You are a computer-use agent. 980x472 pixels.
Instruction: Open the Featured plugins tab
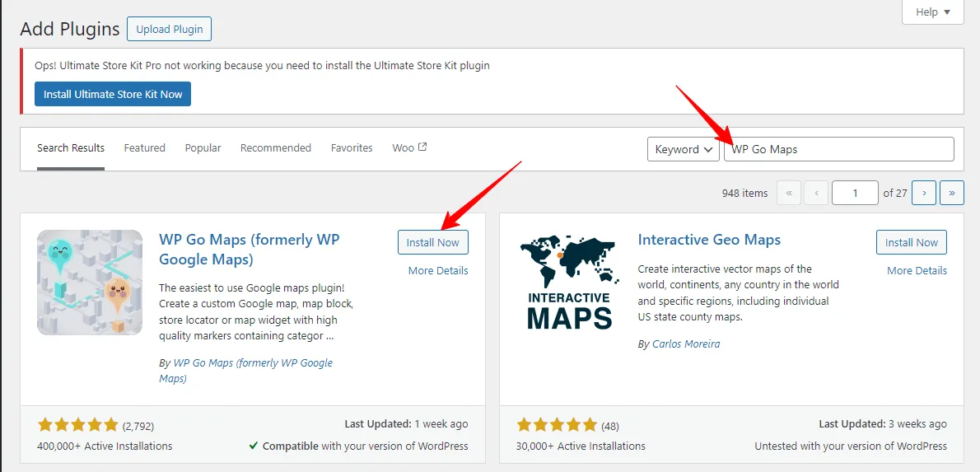coord(144,148)
